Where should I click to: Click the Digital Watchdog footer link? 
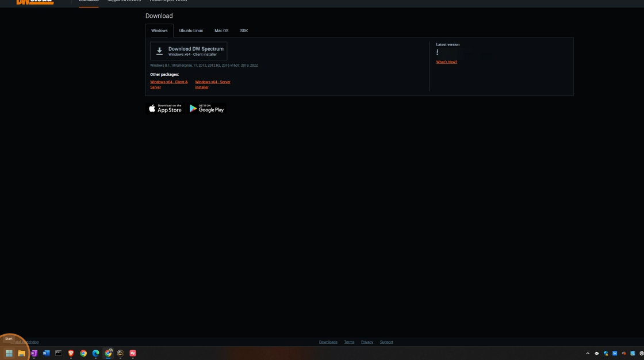[25, 342]
